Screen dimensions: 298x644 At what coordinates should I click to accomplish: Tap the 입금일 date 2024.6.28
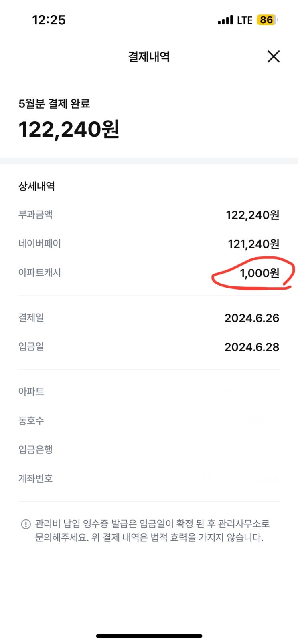point(251,347)
